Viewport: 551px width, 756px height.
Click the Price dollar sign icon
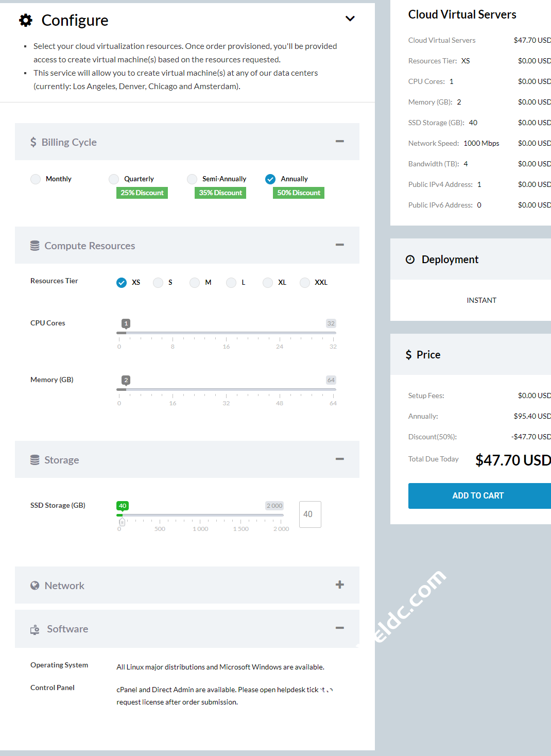pos(409,355)
